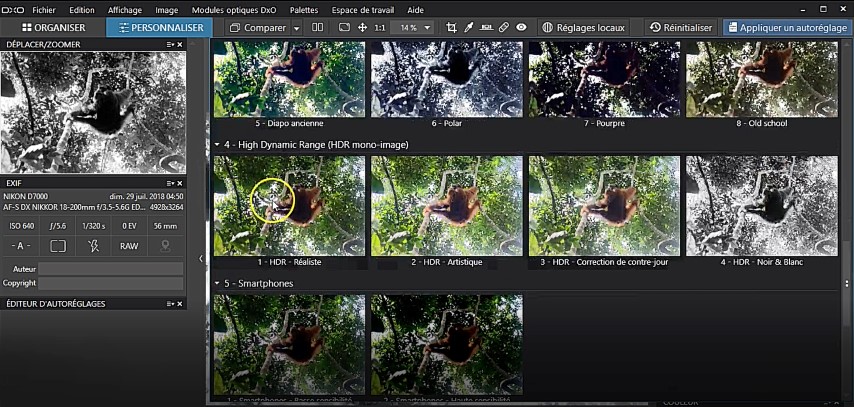Click the DxO logo icon
The width and height of the screenshot is (854, 407).
pyautogui.click(x=11, y=10)
